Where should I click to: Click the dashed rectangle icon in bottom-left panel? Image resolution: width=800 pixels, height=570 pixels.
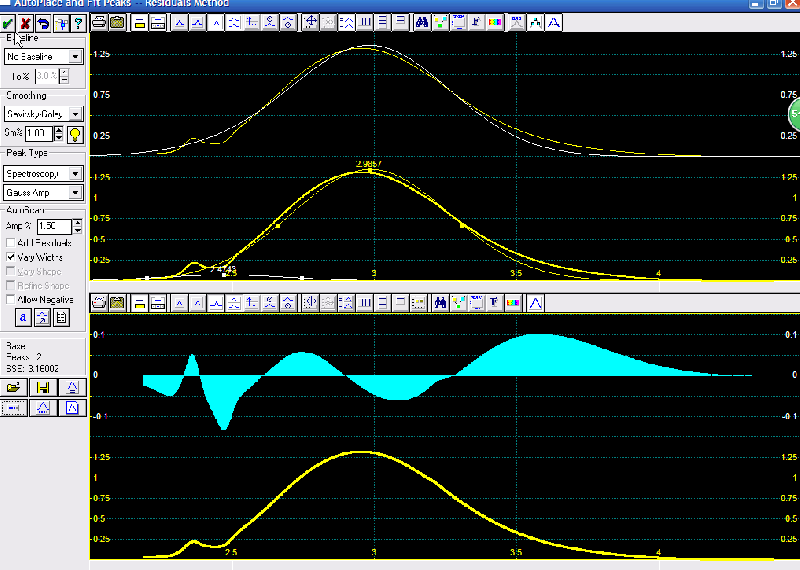pyautogui.click(x=14, y=408)
